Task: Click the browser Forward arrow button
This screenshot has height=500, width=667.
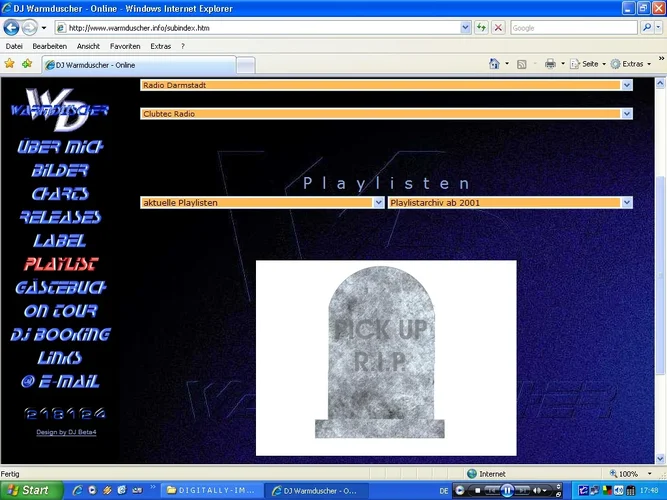Action: pyautogui.click(x=29, y=28)
